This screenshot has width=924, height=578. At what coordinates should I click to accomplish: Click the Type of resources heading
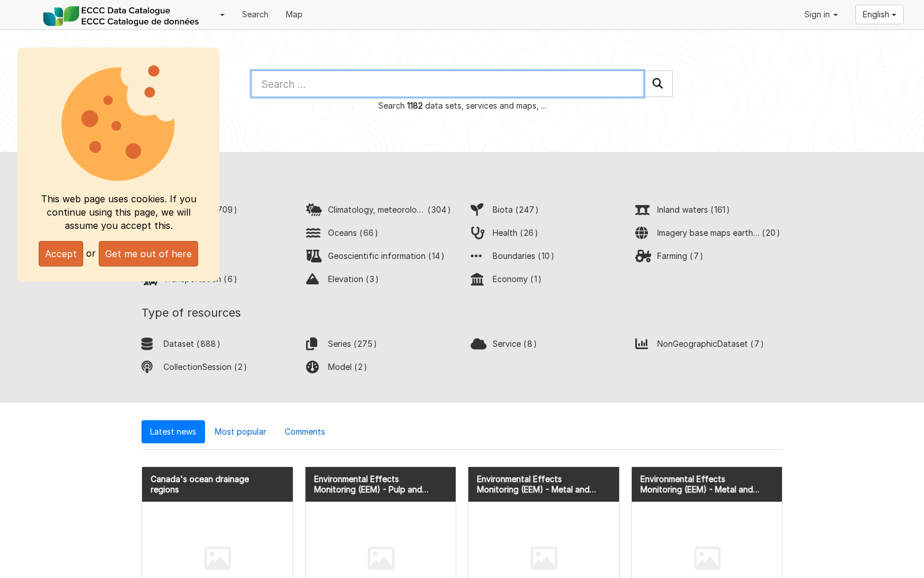tap(191, 313)
